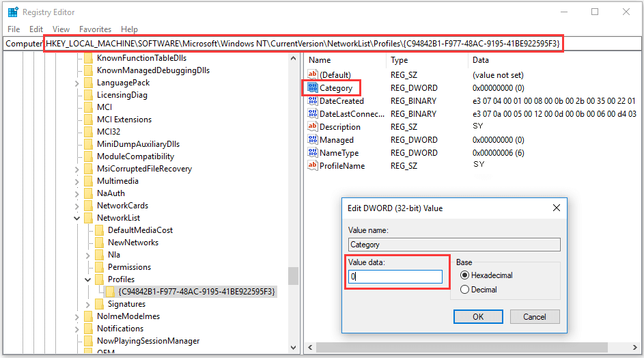Select the ModuleCompatibility tree item

pos(135,156)
